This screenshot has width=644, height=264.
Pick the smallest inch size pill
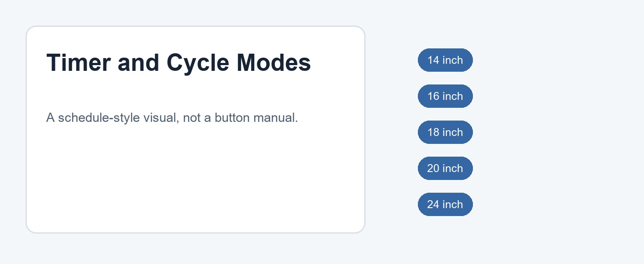coord(445,60)
